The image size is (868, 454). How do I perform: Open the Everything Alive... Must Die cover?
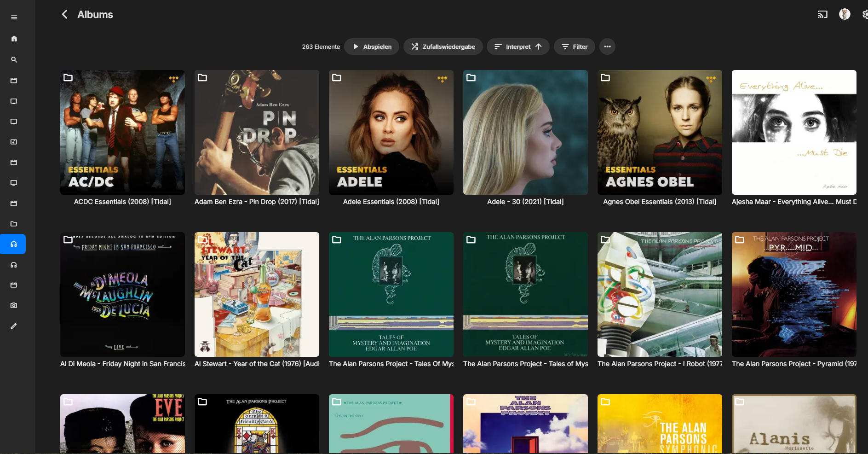tap(794, 132)
